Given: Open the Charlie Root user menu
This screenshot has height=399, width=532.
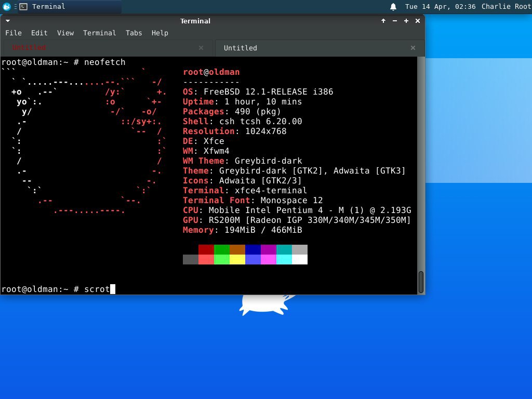Looking at the screenshot, I should pos(506,6).
